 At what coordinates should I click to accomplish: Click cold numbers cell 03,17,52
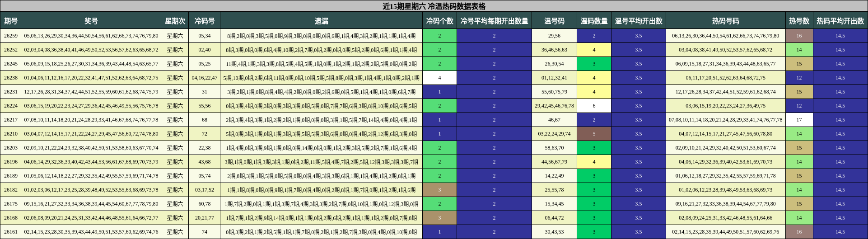coord(205,190)
